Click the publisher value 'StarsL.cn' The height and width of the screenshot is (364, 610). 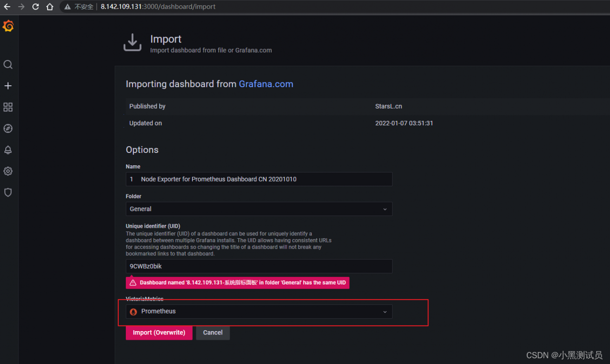coord(388,106)
